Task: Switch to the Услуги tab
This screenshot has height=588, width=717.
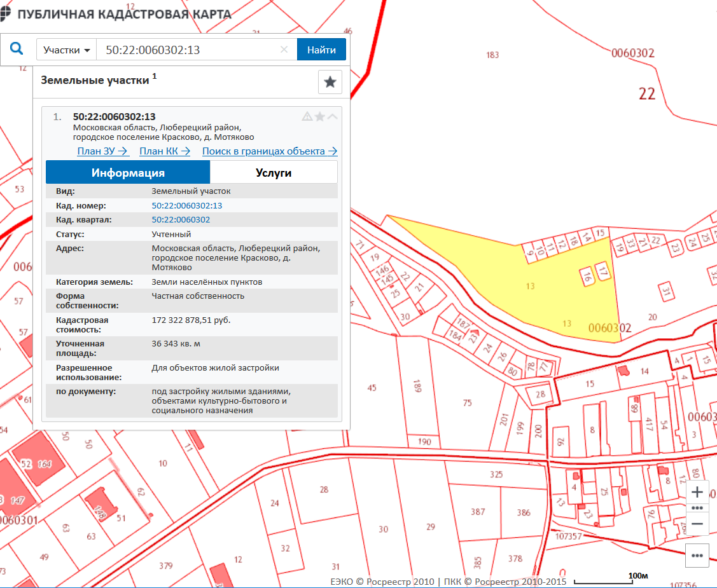Action: 274,173
